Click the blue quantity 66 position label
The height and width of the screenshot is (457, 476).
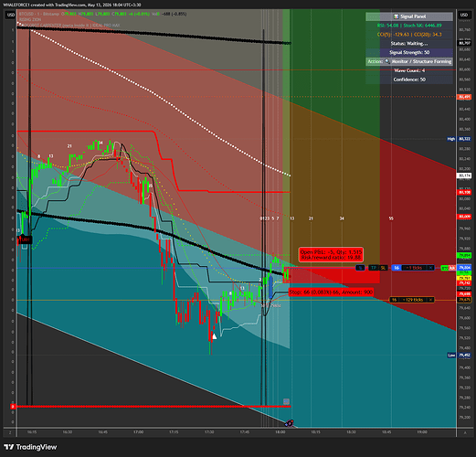397,268
